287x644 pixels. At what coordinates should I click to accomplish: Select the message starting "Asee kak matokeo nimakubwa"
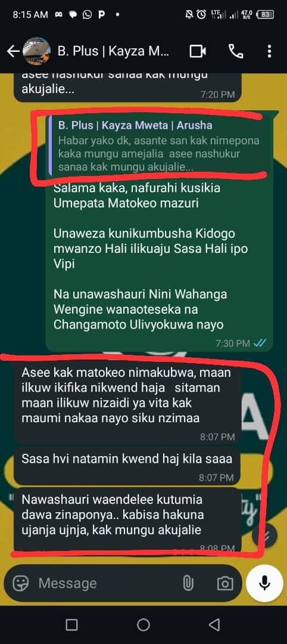pos(127,402)
